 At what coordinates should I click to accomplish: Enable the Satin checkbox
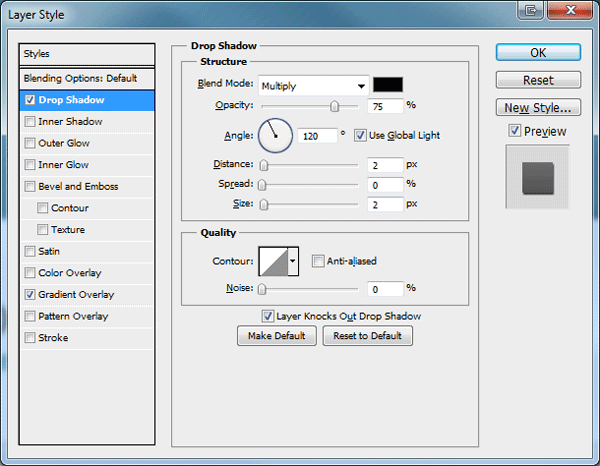click(x=30, y=251)
